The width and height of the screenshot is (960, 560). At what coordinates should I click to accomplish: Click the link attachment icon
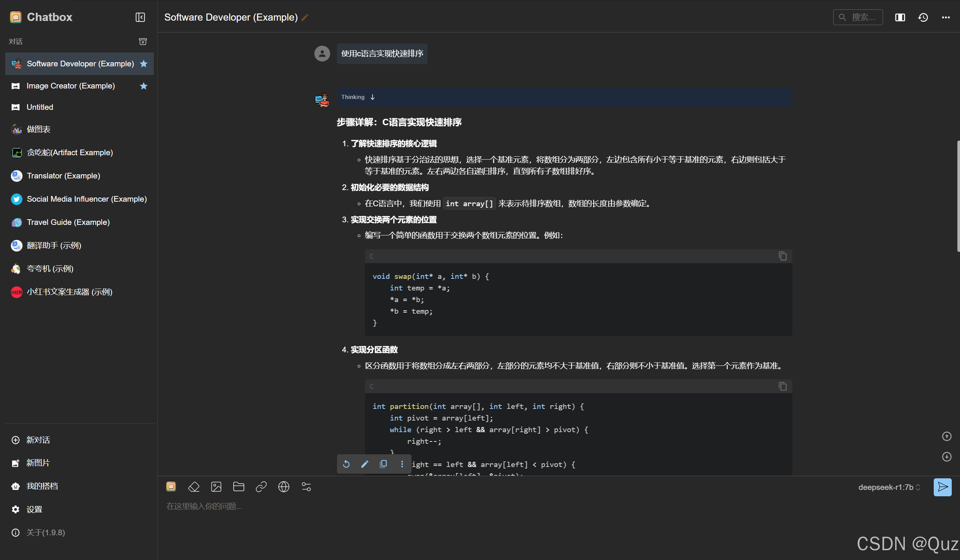pos(261,487)
